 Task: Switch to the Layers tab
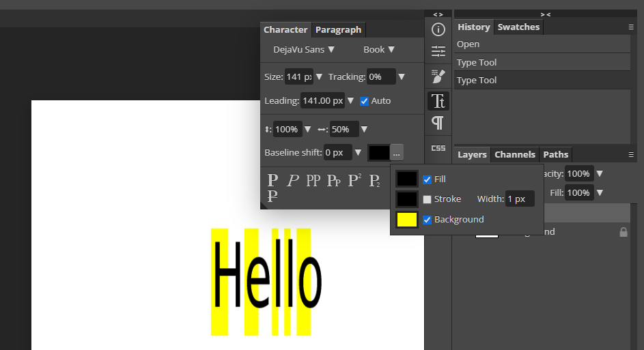[x=472, y=155]
